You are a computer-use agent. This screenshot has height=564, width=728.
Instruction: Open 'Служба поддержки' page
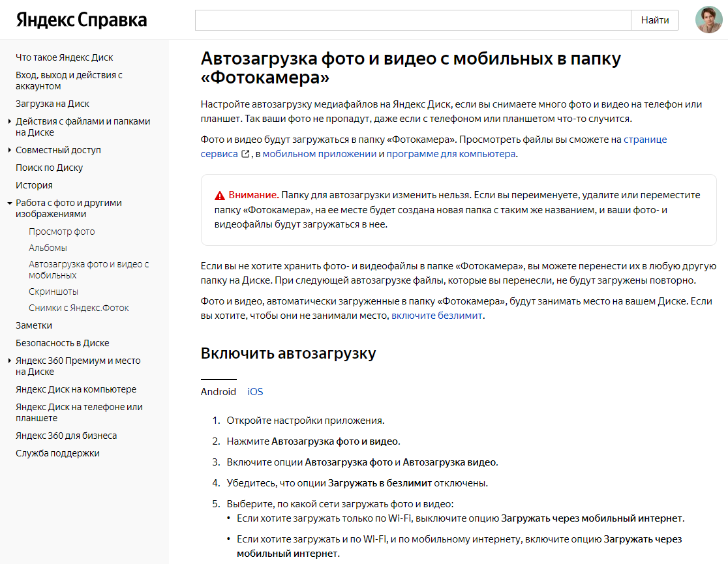tap(57, 453)
